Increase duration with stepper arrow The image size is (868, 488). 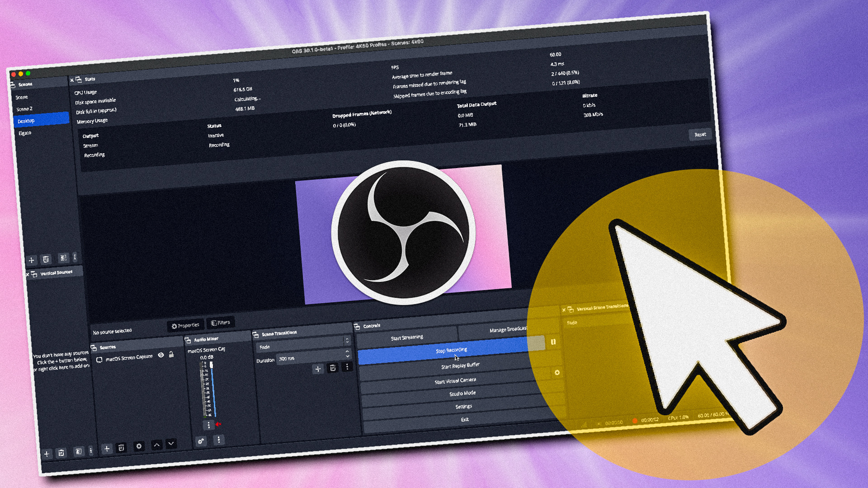[347, 352]
